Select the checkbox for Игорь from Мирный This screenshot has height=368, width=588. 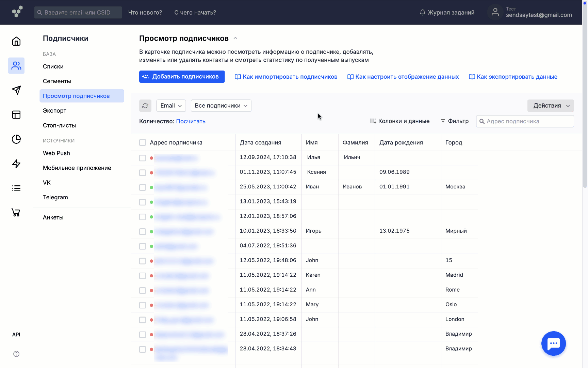pos(143,232)
